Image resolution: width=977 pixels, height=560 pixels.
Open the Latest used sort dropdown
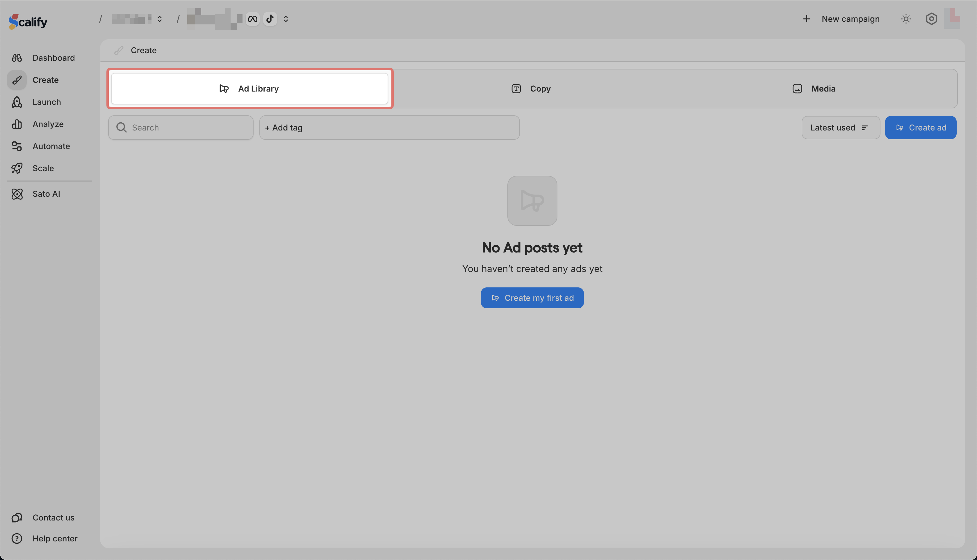[840, 128]
